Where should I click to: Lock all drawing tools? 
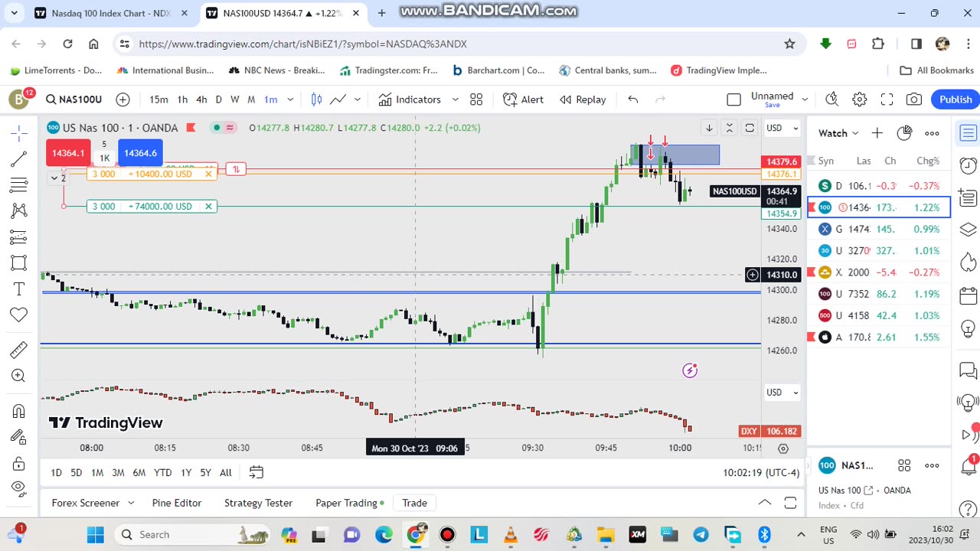pos(19,463)
